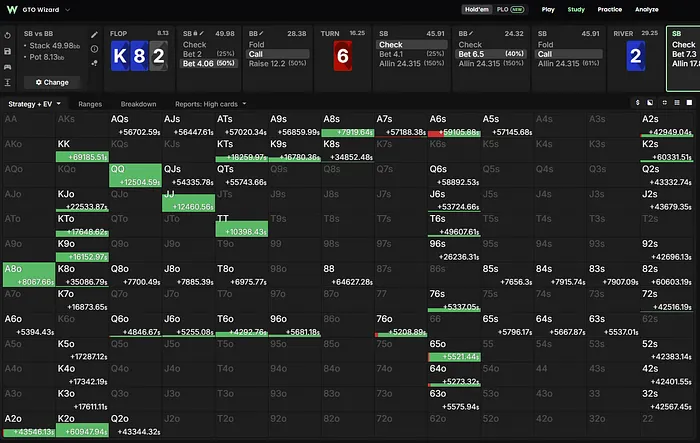
Task: Select Bet 2 (25%) in SB flop panel
Action: pos(208,54)
